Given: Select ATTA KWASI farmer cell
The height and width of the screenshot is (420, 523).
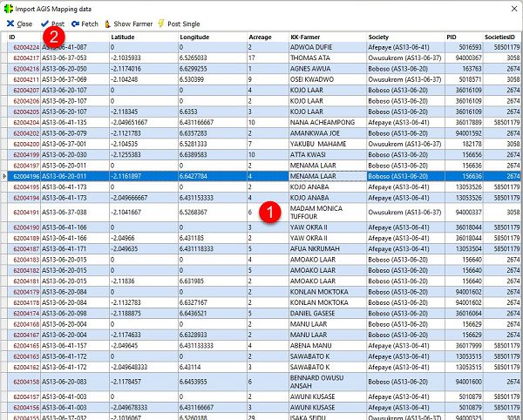Looking at the screenshot, I should 328,154.
